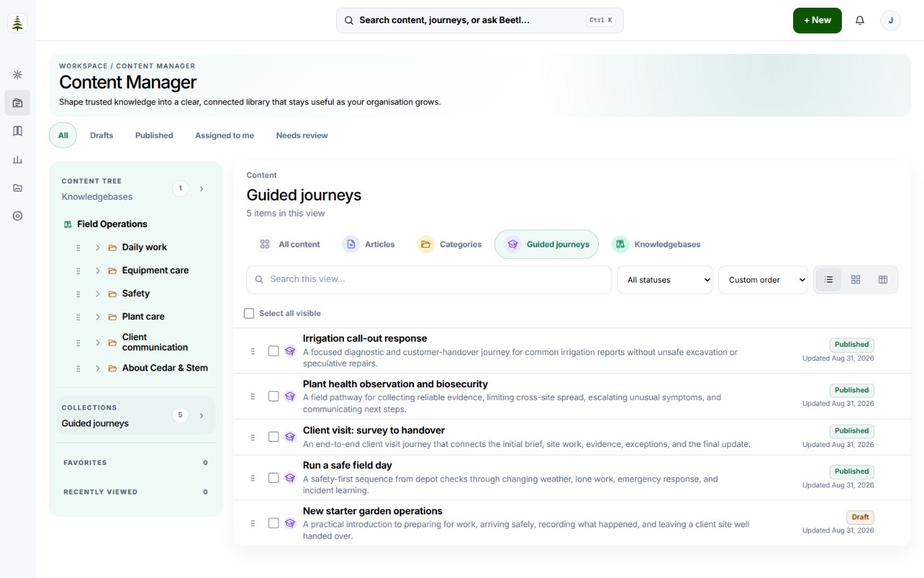The image size is (924, 578).
Task: Open the notifications bell
Action: tap(860, 21)
